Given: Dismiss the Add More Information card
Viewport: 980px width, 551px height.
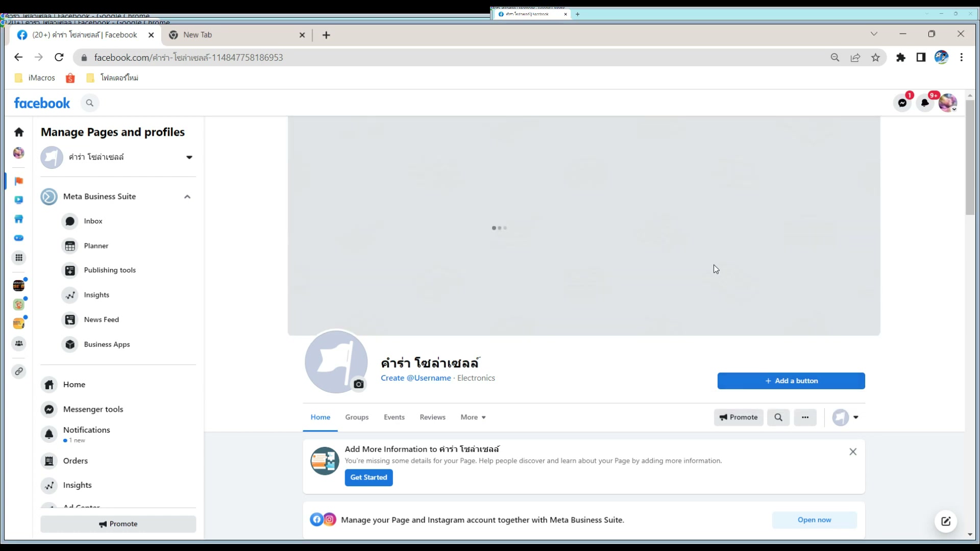Looking at the screenshot, I should [852, 452].
